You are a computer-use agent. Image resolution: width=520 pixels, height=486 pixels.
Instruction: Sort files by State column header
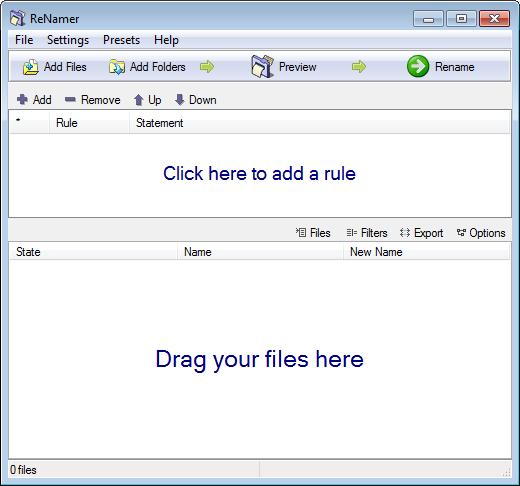93,252
